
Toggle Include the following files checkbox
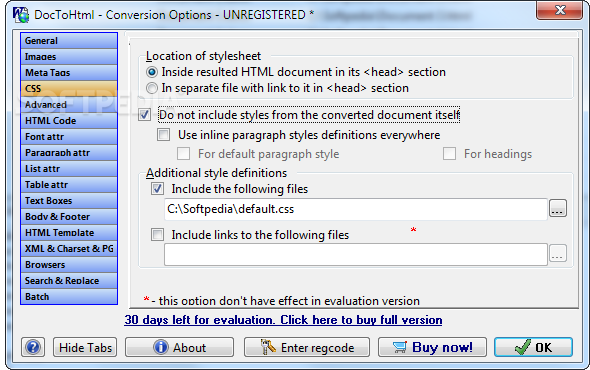(157, 189)
